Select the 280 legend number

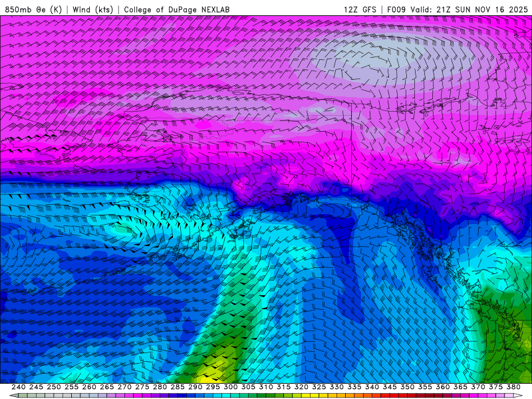[160, 387]
